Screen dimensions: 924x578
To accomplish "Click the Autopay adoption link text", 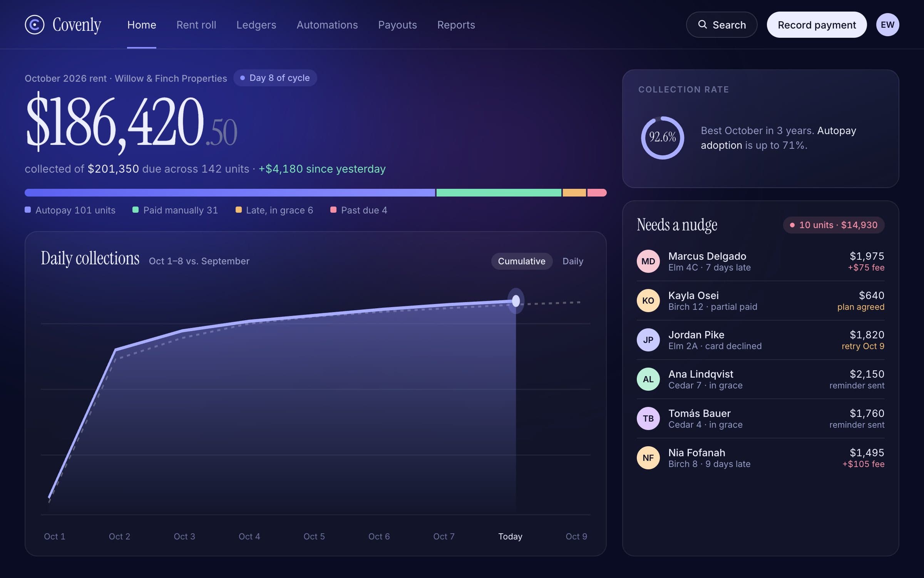I will pos(778,138).
